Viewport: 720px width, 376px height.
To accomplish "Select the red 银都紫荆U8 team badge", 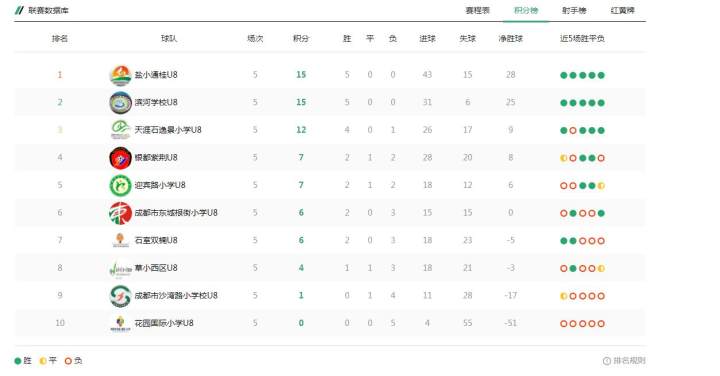I will pyautogui.click(x=120, y=157).
